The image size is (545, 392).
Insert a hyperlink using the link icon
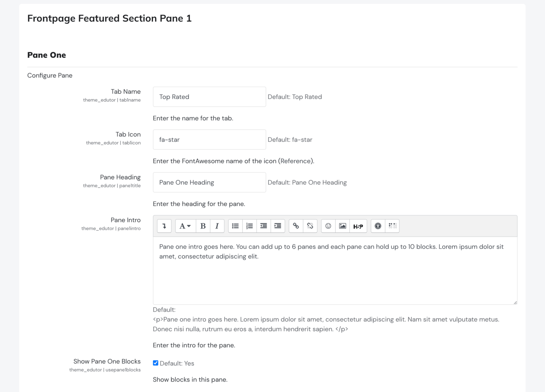pos(296,226)
